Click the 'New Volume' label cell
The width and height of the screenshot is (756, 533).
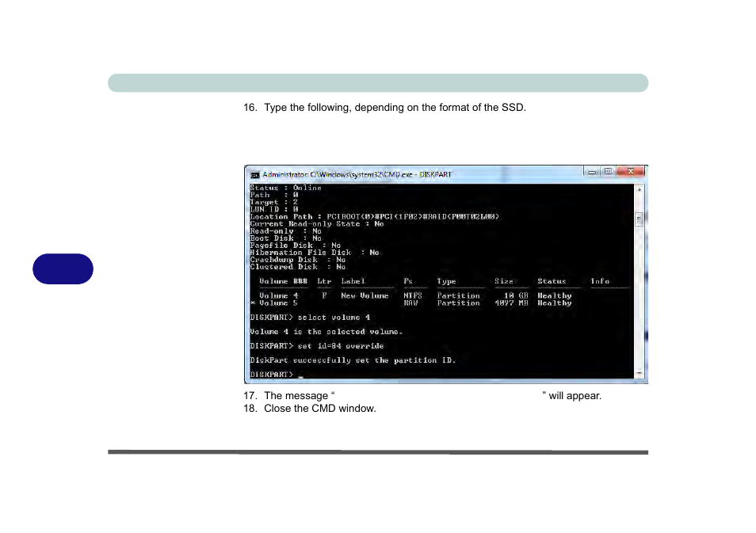365,296
